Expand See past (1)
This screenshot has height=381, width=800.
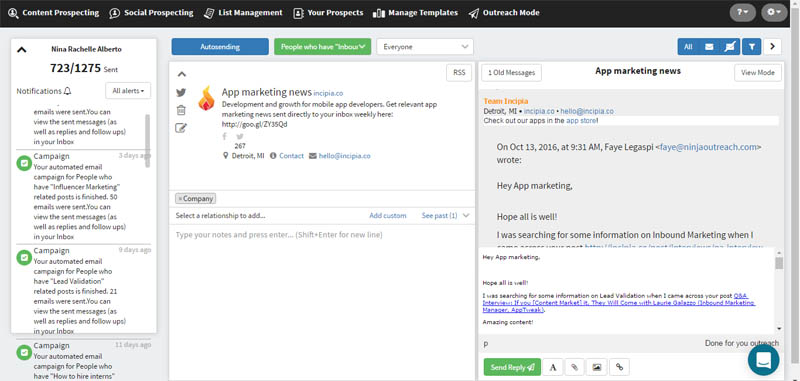click(x=445, y=216)
